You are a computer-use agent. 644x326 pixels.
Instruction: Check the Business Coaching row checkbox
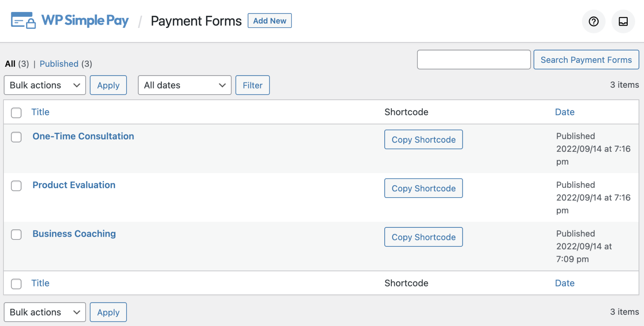pos(16,234)
